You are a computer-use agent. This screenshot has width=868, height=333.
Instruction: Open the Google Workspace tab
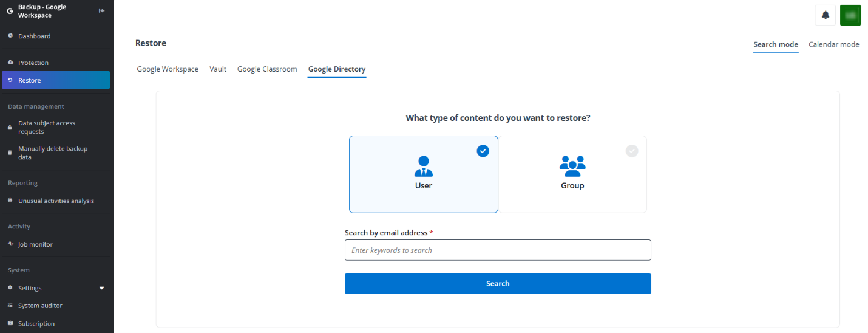point(168,69)
